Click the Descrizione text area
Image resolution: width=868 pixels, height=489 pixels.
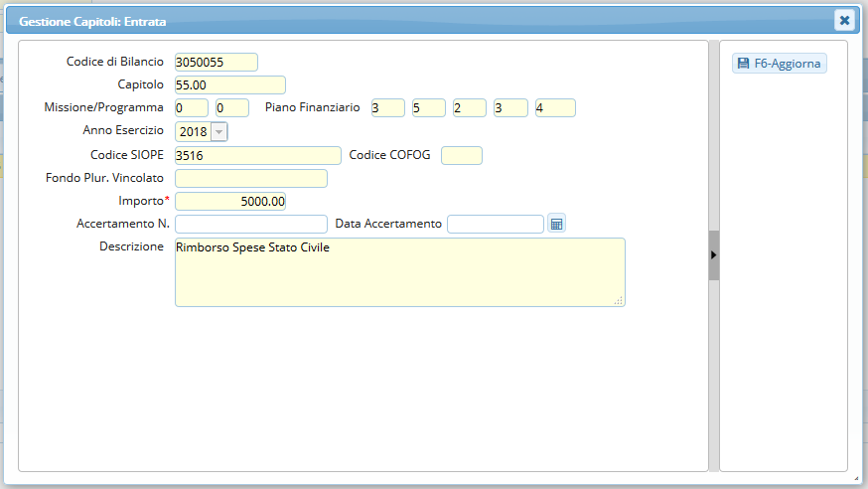click(399, 271)
